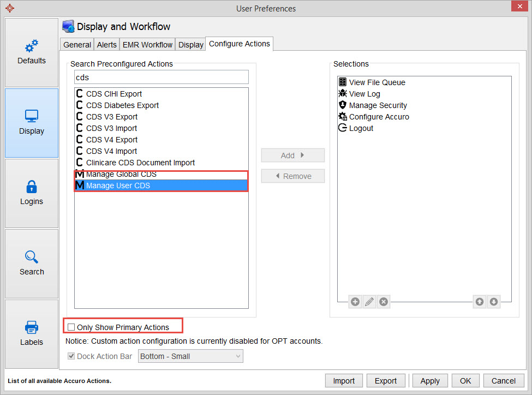Toggle the Dock Action Bar checkbox
Image resolution: width=532 pixels, height=395 pixels.
[x=71, y=356]
